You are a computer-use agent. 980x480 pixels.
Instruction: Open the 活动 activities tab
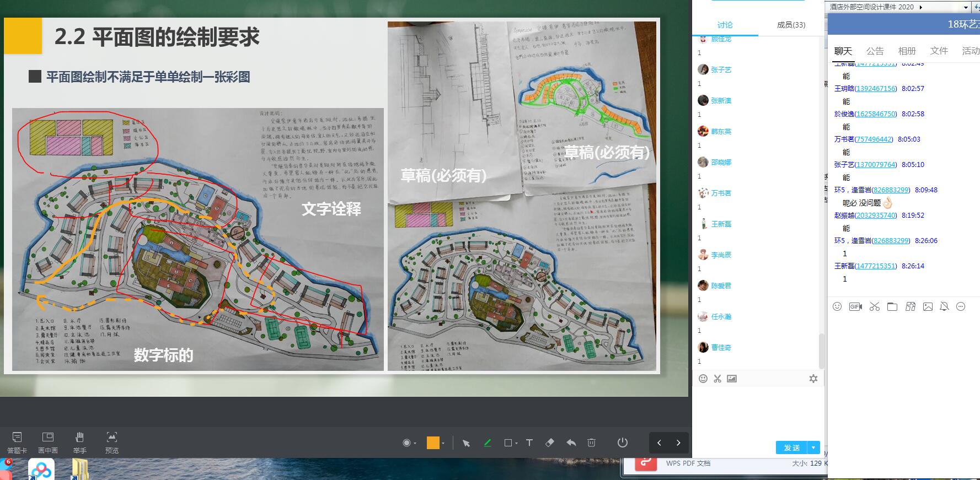[x=971, y=51]
